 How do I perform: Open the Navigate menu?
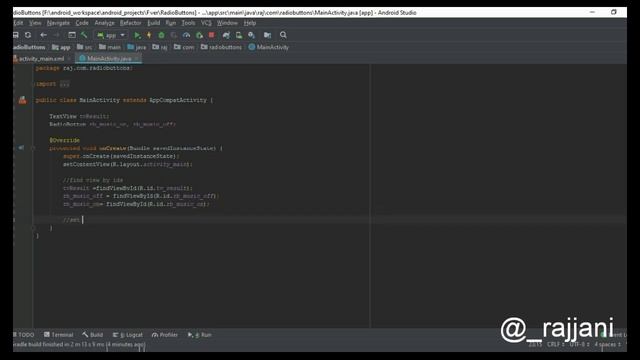58,23
